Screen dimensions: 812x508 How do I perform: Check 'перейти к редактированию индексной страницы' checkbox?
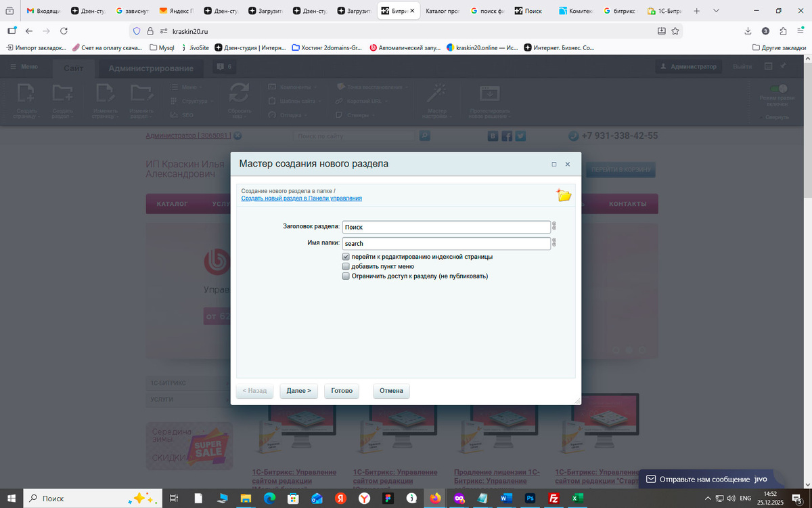point(346,257)
